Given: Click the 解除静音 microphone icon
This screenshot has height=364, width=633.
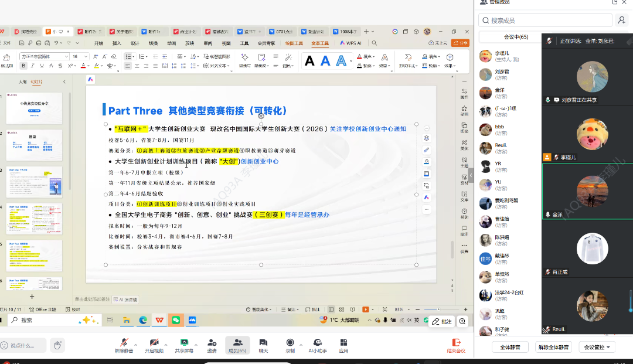Looking at the screenshot, I should 124,343.
